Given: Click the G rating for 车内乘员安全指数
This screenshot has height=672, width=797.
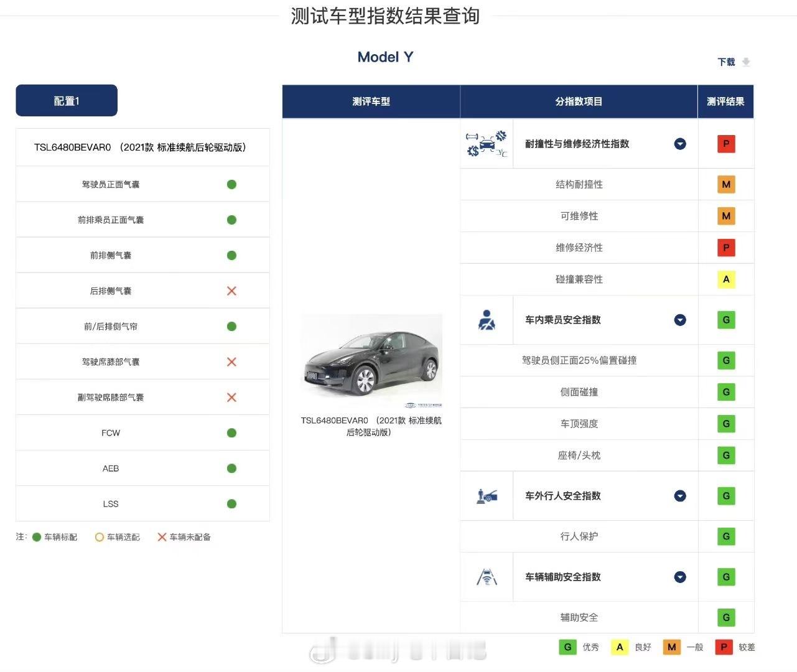Looking at the screenshot, I should pos(726,320).
